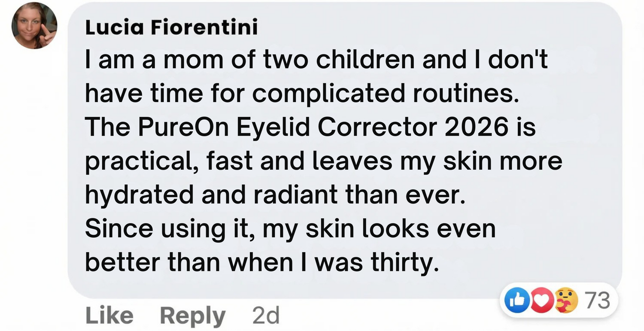
Task: Open Lucia Fiorentini's profile picture
Action: [x=34, y=26]
